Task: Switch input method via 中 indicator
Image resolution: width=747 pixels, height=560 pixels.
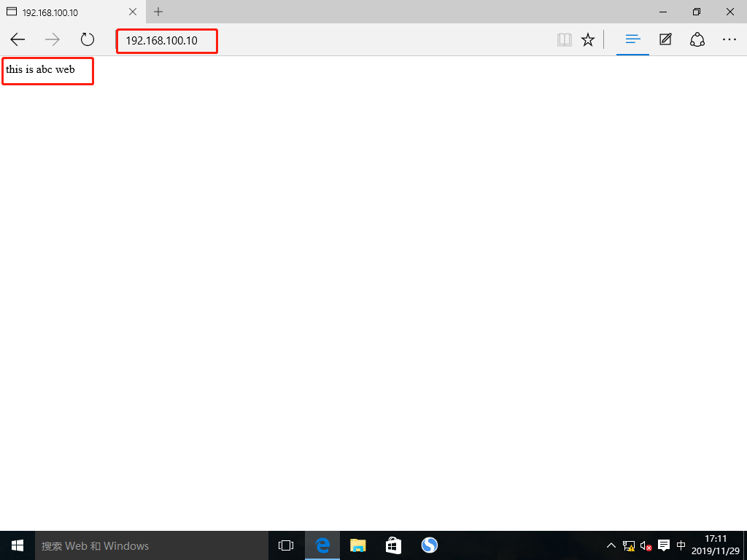Action: pos(681,545)
